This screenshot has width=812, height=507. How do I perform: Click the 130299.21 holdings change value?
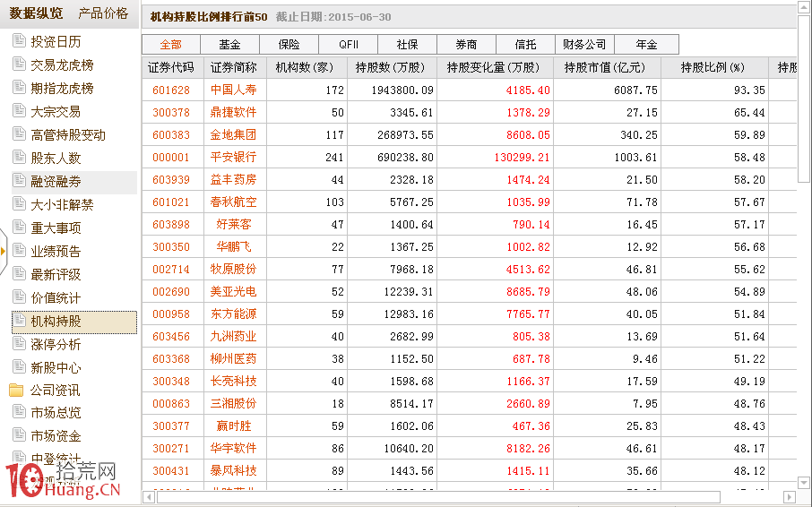point(522,158)
